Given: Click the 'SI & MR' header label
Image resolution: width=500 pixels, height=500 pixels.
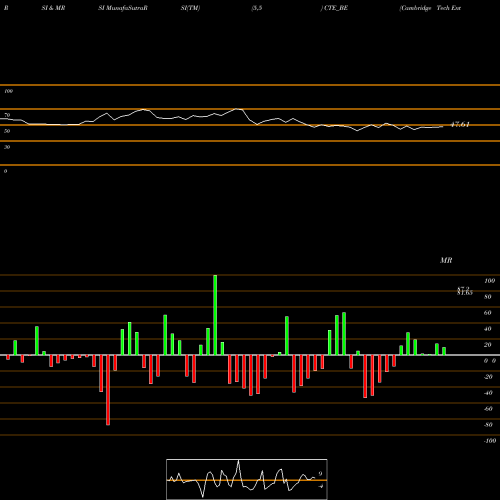Looking at the screenshot, I should click(x=53, y=8).
